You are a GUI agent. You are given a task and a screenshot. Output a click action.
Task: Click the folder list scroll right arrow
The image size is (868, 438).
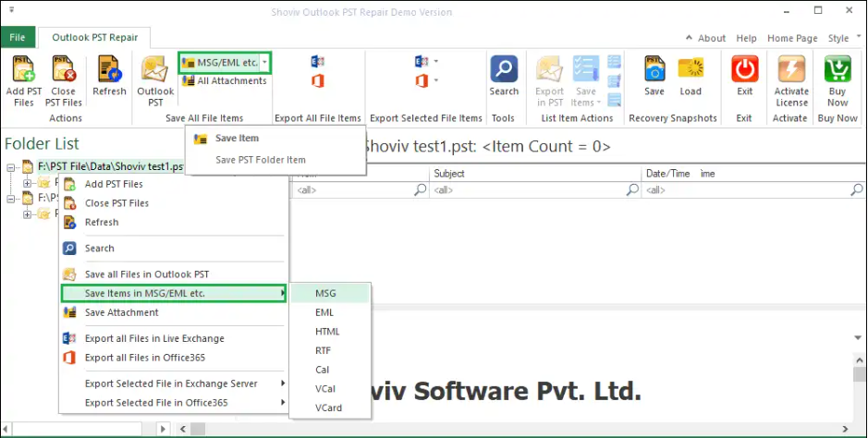[x=163, y=429]
